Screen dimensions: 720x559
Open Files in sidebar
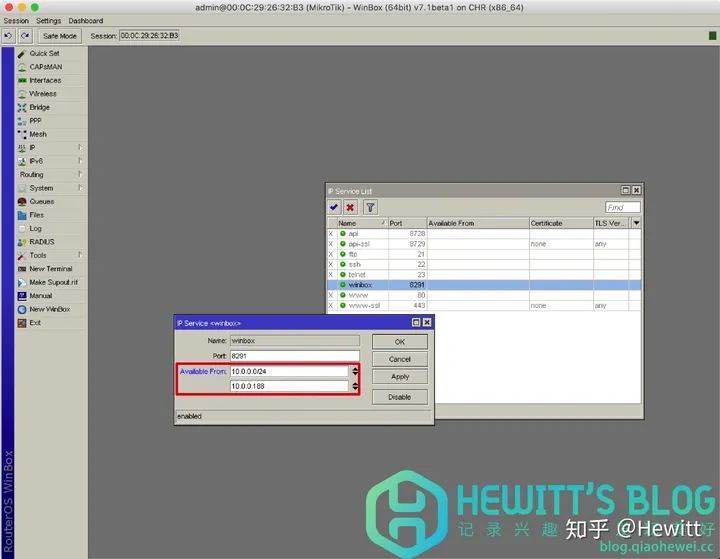[51, 215]
